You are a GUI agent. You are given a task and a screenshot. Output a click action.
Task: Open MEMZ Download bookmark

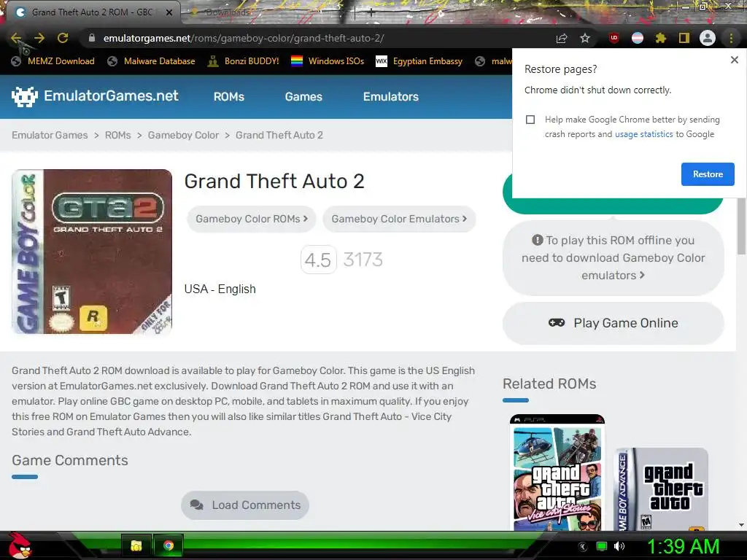(53, 61)
